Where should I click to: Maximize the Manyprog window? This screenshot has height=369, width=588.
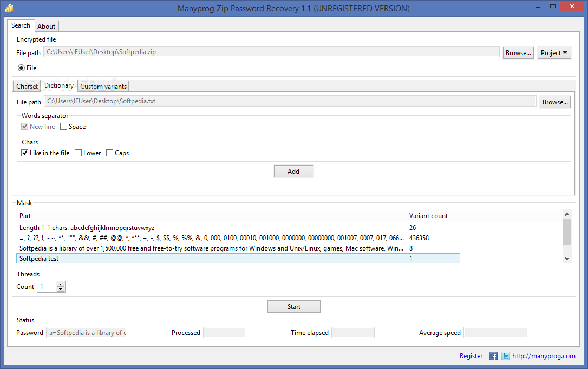[x=553, y=6]
